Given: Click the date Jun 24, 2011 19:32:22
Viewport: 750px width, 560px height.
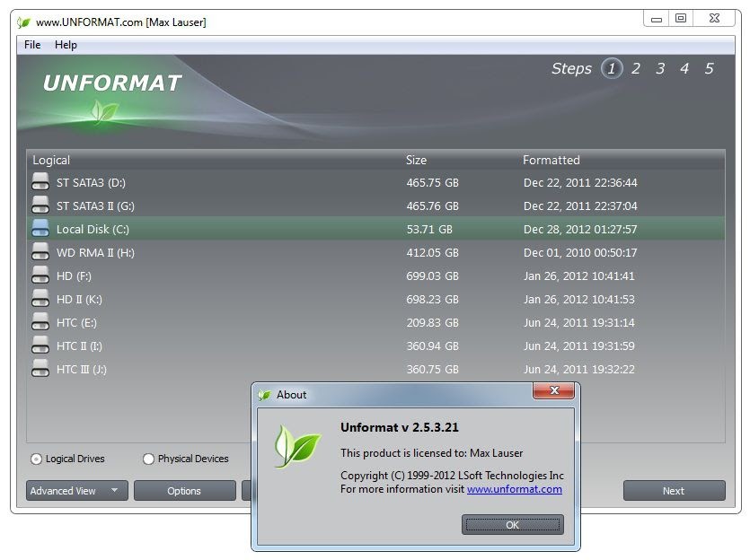Looking at the screenshot, I should coord(578,370).
